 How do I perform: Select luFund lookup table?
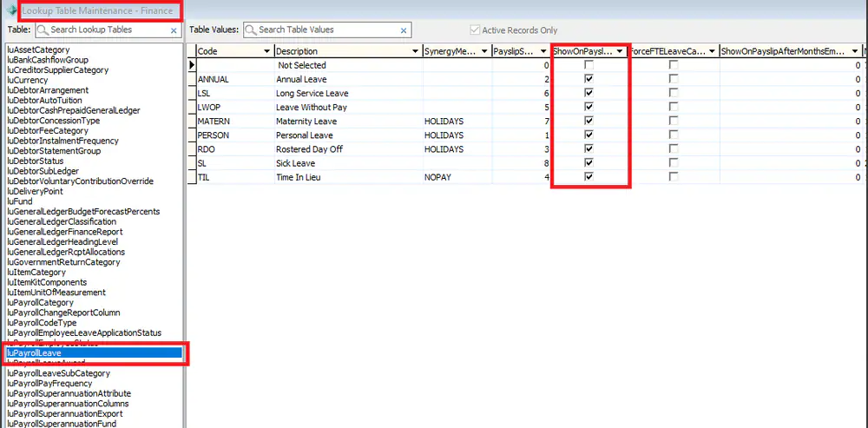(x=19, y=201)
